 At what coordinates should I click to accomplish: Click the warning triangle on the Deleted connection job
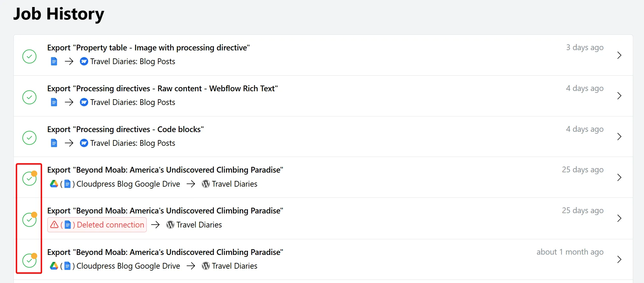[x=54, y=225]
